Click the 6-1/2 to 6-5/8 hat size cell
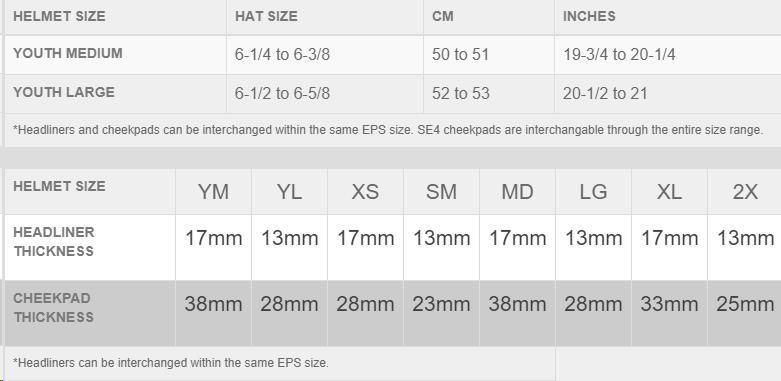Viewport: 781px width, 381px height. click(x=282, y=94)
